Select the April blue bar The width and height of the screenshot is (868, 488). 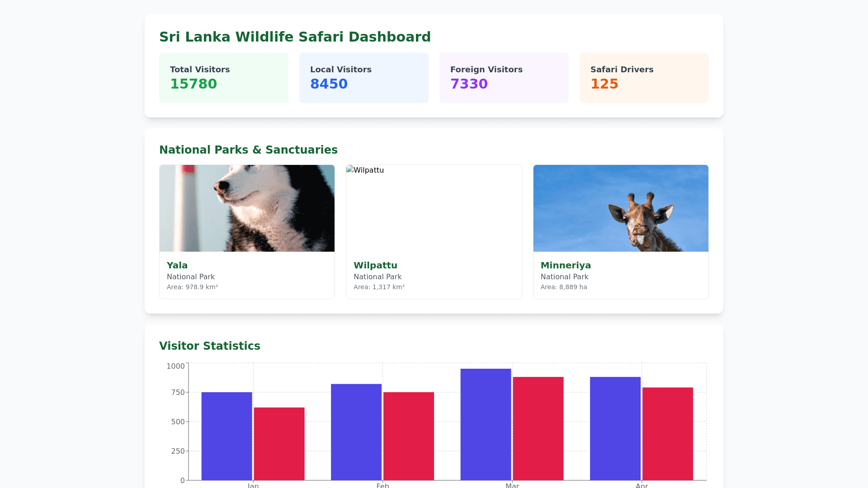(x=615, y=428)
